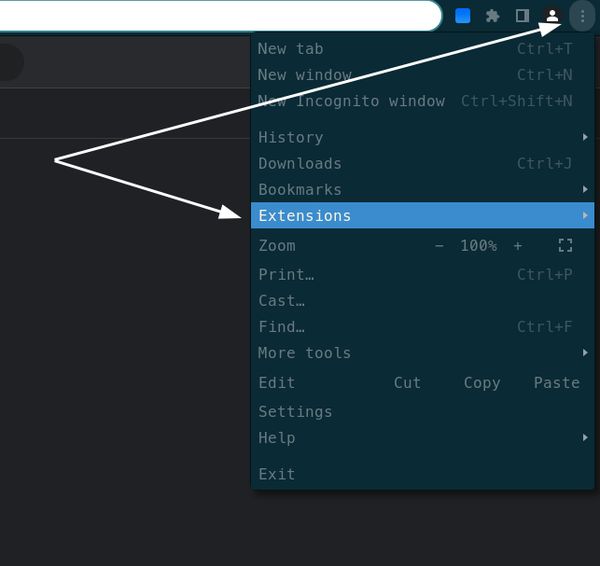Screen dimensions: 600x566
Task: Select New tab from the menu
Action: click(x=422, y=49)
